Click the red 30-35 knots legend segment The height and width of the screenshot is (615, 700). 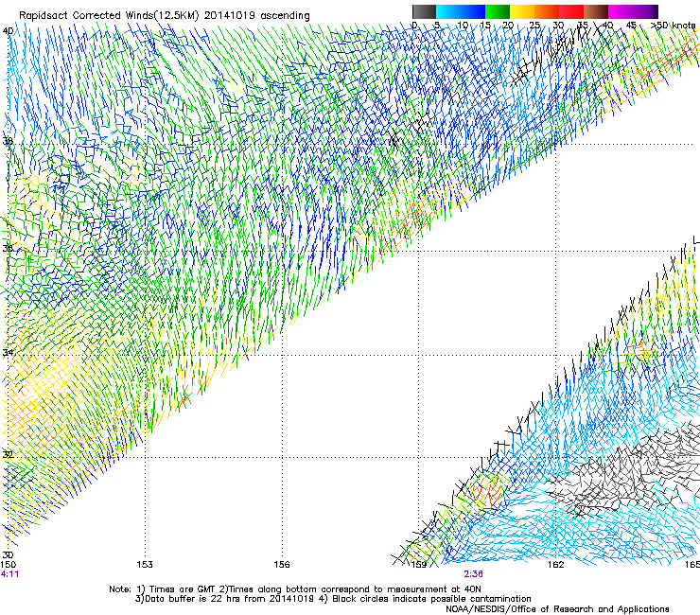point(571,11)
